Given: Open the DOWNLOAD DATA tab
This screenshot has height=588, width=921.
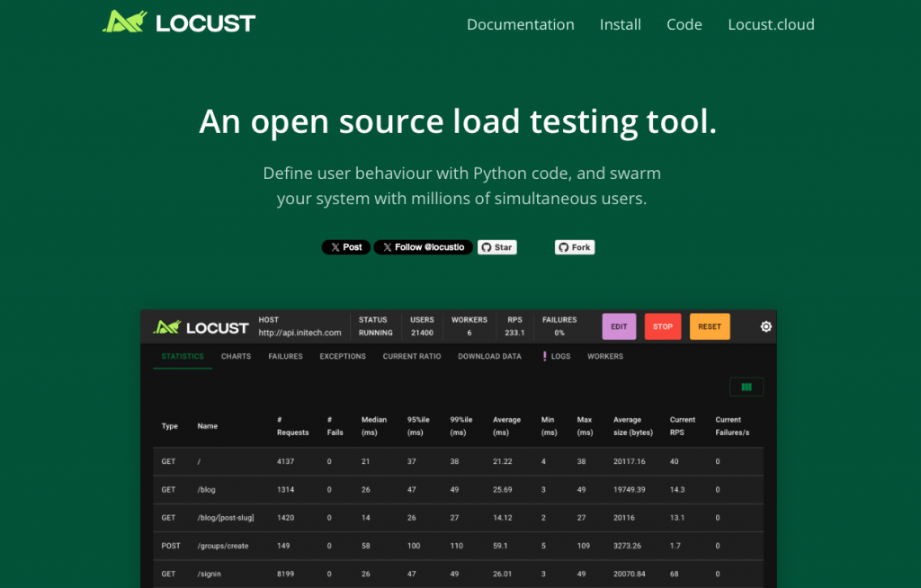Looking at the screenshot, I should pos(489,357).
